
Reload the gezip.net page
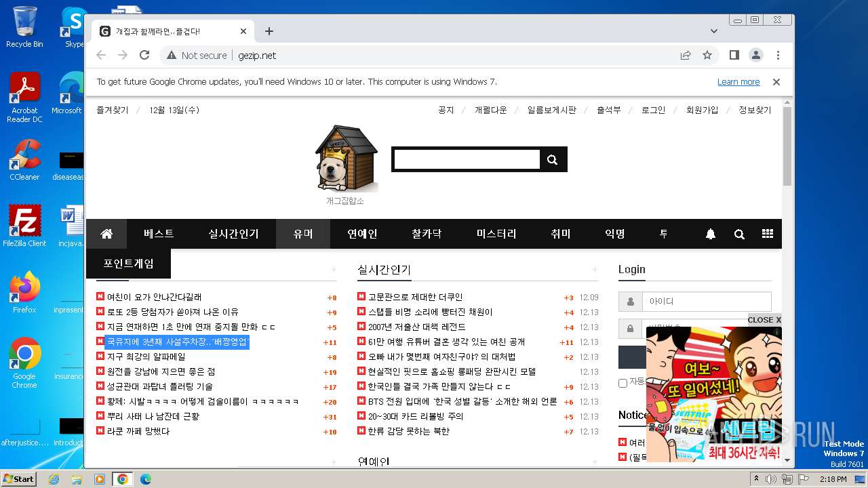click(x=144, y=55)
